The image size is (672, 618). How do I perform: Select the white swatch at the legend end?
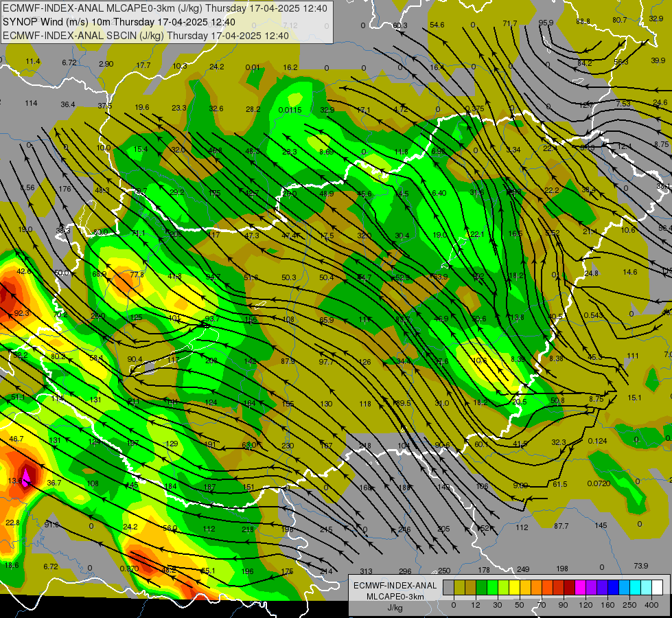coord(657,587)
